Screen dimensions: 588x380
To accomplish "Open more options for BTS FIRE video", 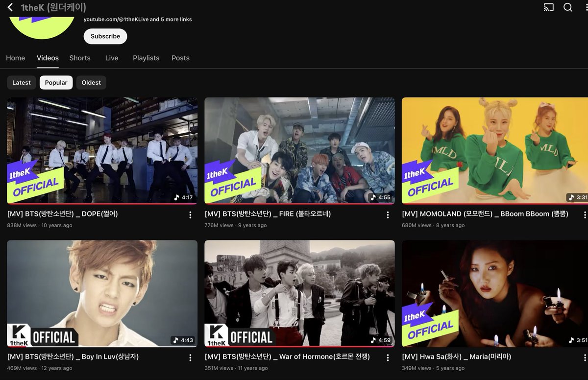I will pyautogui.click(x=388, y=215).
